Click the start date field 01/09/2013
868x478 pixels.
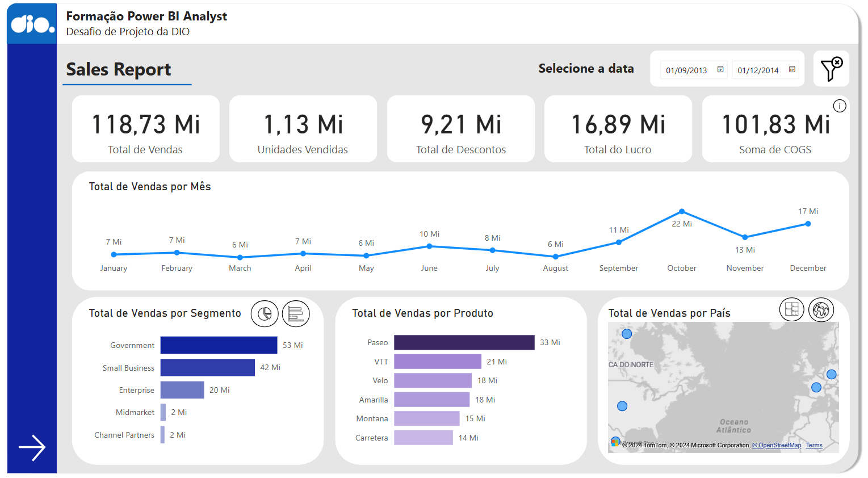click(686, 70)
